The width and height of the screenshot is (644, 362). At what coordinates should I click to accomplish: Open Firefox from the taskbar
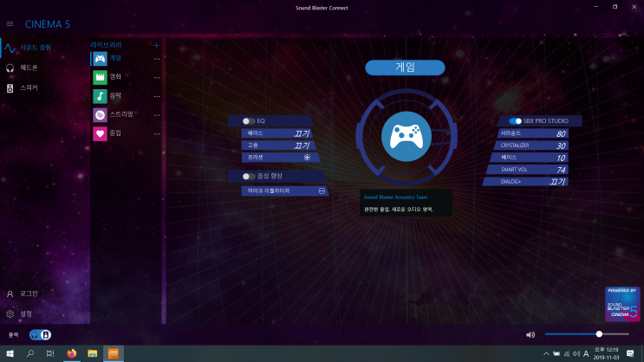click(x=71, y=353)
